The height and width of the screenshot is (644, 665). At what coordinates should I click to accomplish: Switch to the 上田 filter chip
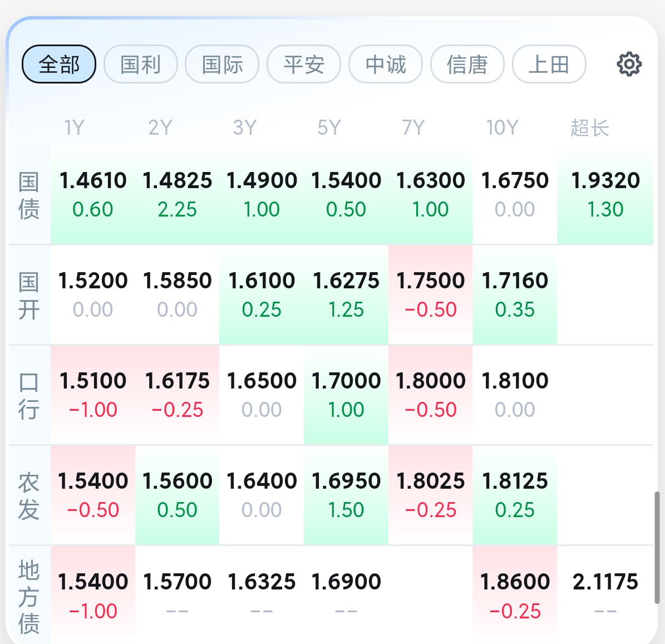point(549,64)
